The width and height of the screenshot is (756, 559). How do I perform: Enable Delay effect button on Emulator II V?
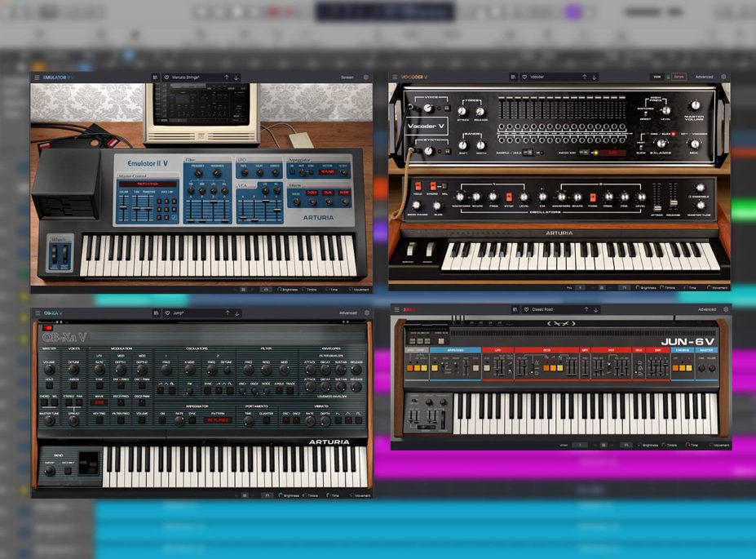click(328, 193)
